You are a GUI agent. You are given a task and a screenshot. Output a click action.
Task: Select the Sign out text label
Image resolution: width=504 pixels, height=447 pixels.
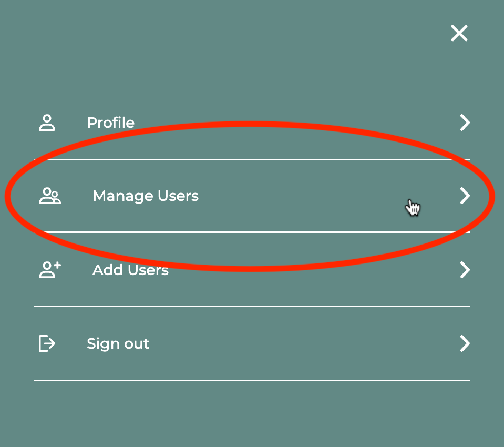pyautogui.click(x=118, y=343)
